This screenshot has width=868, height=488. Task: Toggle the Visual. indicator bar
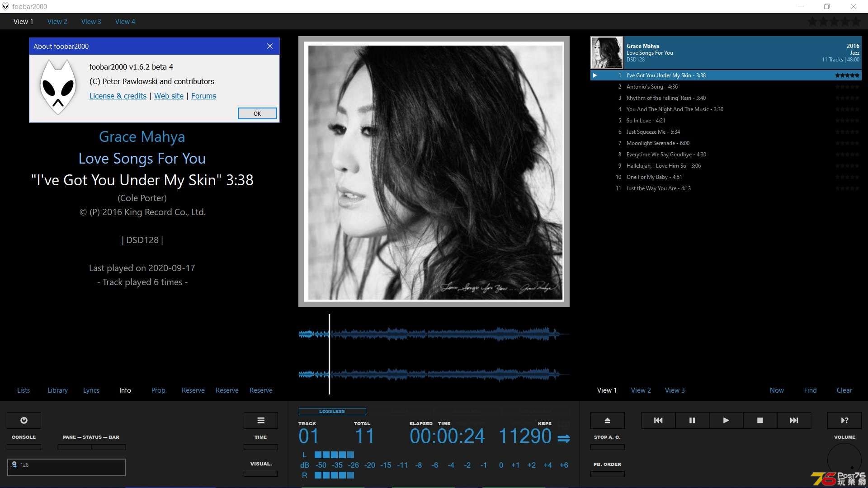point(261,474)
